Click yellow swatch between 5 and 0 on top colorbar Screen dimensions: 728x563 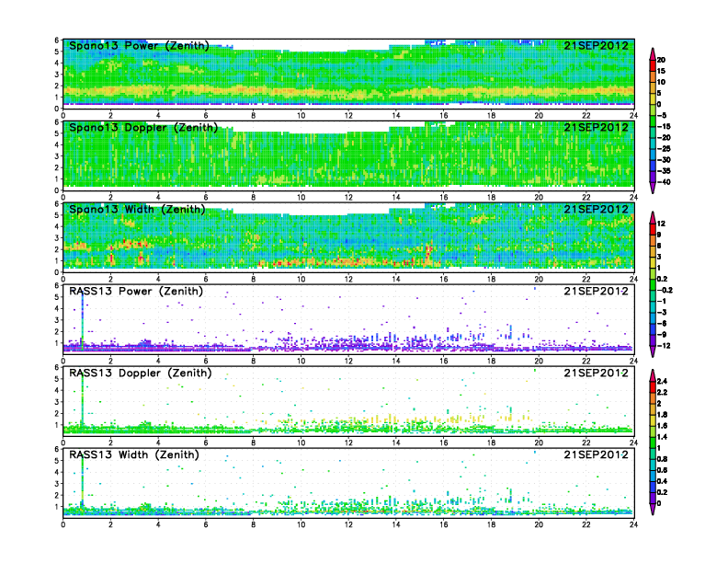[x=653, y=99]
